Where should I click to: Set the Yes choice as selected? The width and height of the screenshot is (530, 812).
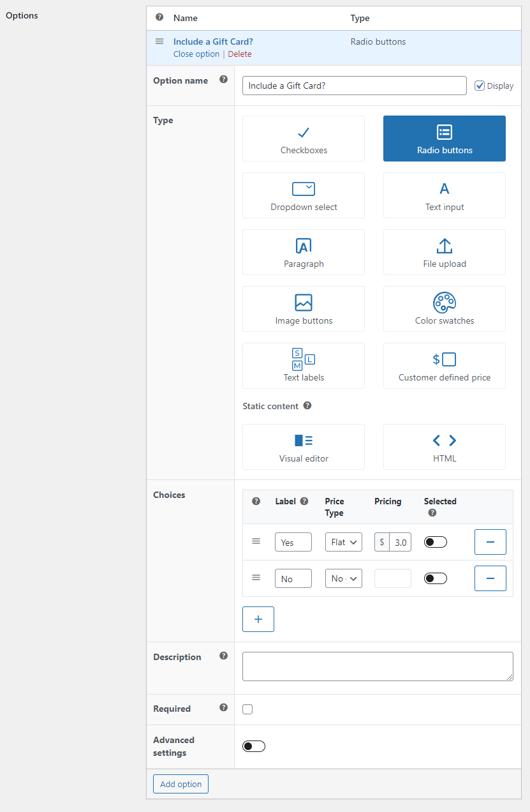pos(436,542)
